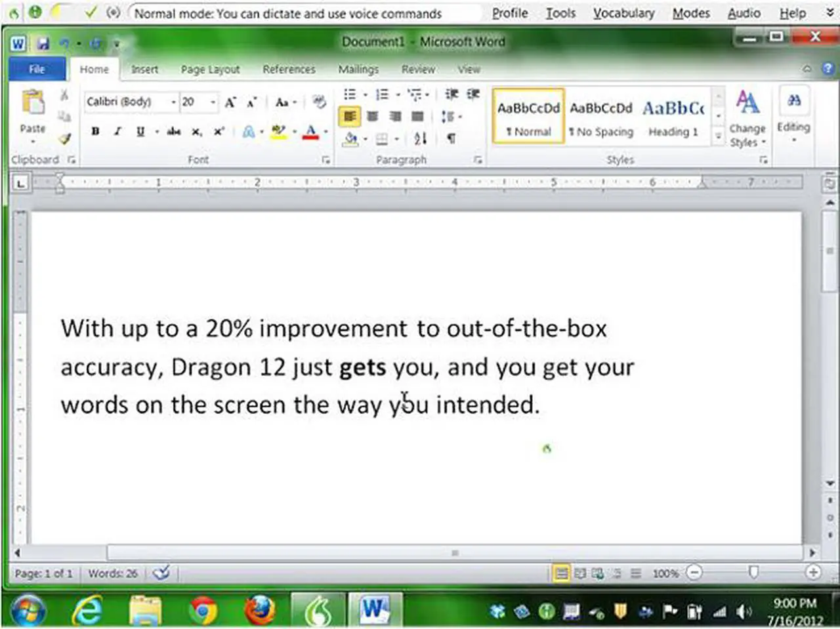The height and width of the screenshot is (629, 840).
Task: Select the Format Painter brush
Action: 64,138
